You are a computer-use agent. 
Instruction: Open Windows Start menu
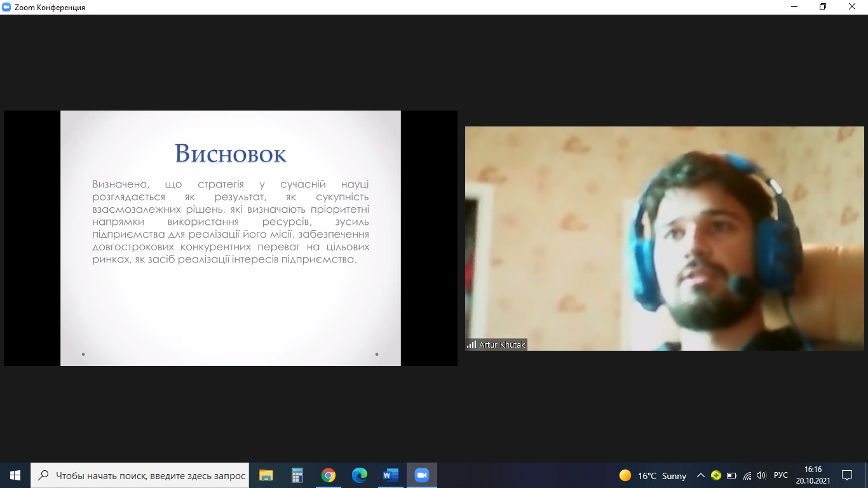(15, 475)
